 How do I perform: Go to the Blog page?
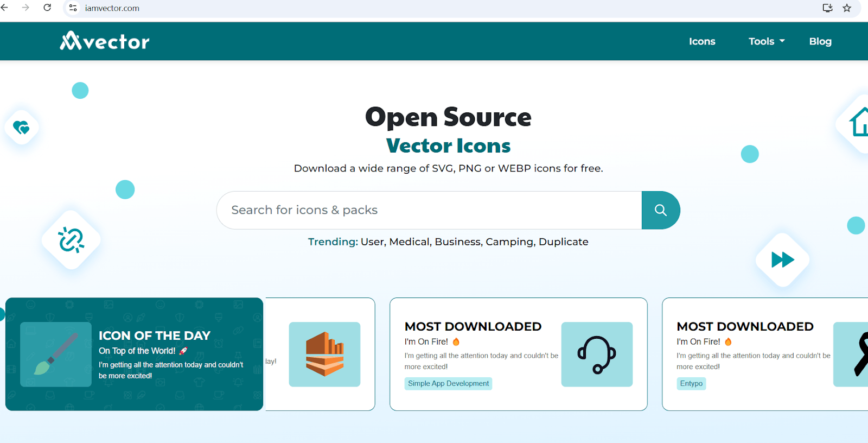[820, 41]
